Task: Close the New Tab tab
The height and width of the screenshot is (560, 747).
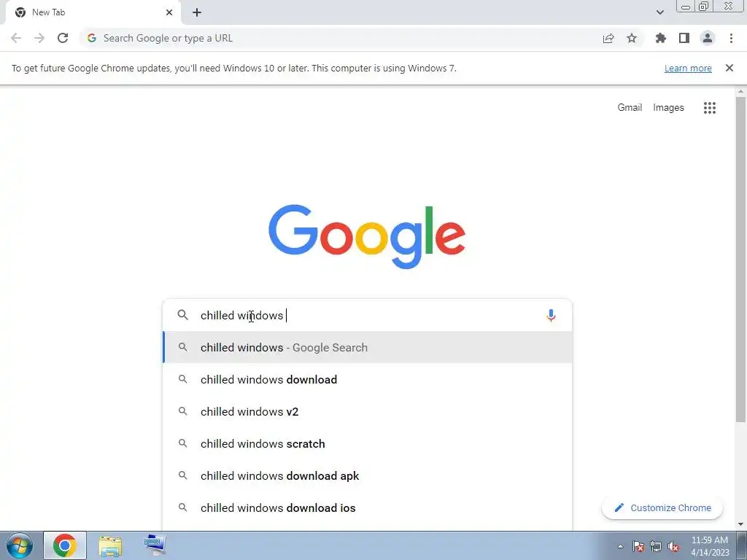Action: [x=169, y=12]
